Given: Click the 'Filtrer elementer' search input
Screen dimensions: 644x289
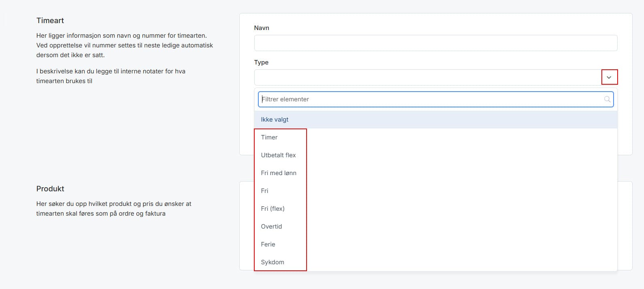Looking at the screenshot, I should [430, 99].
